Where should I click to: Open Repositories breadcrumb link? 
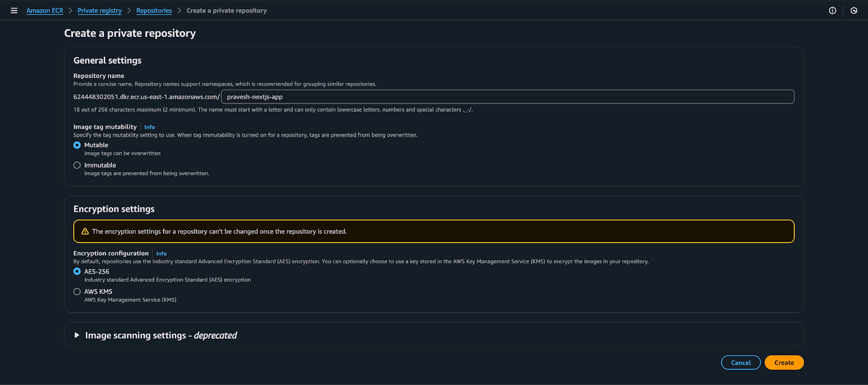coord(154,11)
